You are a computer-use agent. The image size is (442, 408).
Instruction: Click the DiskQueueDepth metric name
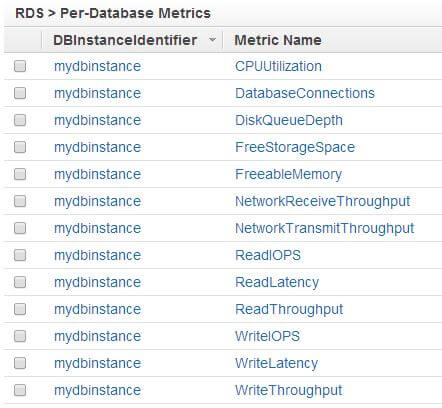point(289,120)
